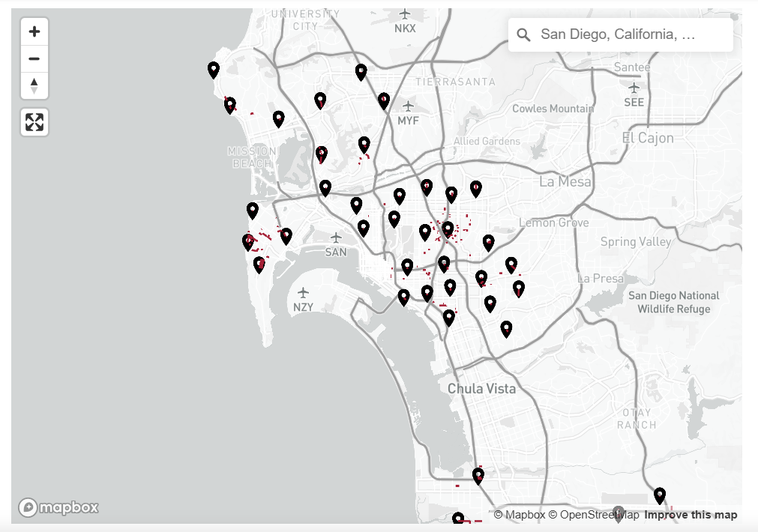Image resolution: width=758 pixels, height=532 pixels.
Task: Select the marker directly below Mission Beach label
Action: pyautogui.click(x=253, y=211)
